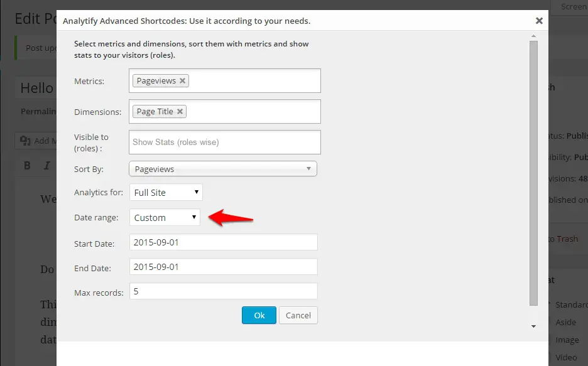Click the End Date field

click(224, 267)
